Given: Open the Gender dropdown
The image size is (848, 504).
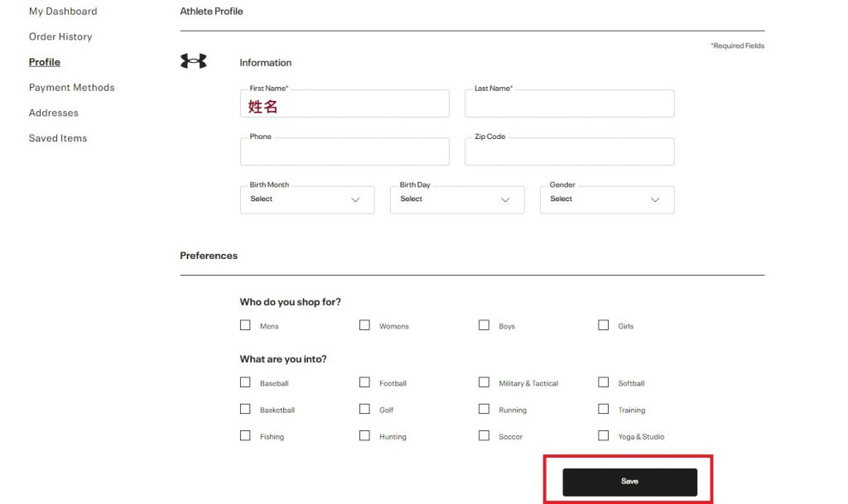Looking at the screenshot, I should click(606, 199).
